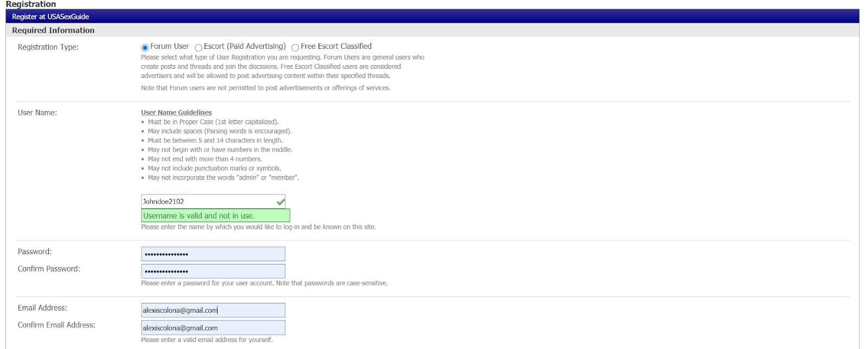Click the Email Address input field
868x349 pixels.
(213, 310)
